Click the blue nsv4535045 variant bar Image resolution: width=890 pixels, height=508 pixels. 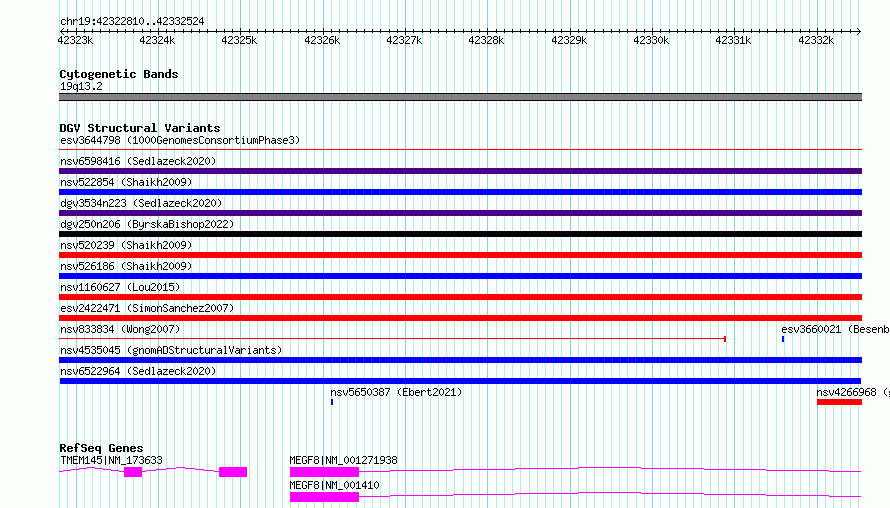click(460, 360)
